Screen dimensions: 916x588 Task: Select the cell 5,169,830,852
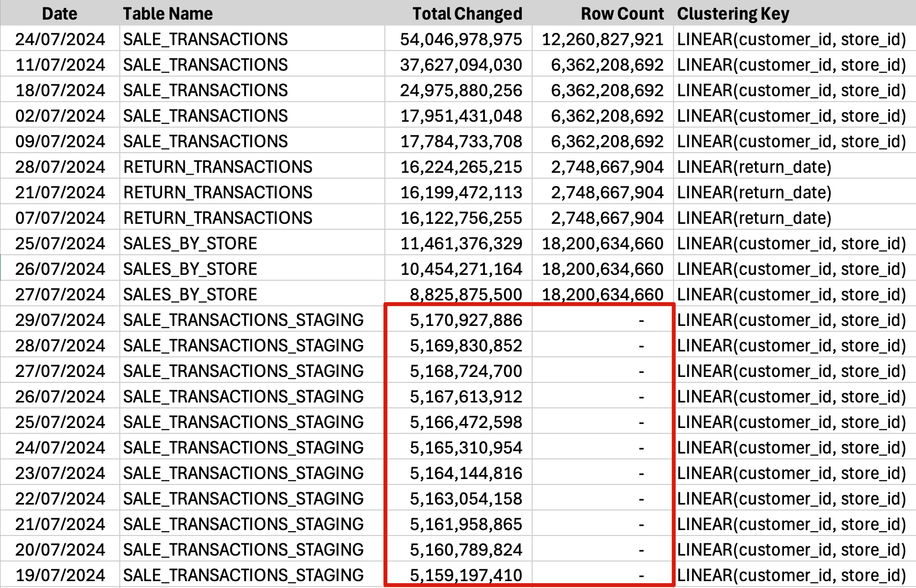tap(458, 345)
